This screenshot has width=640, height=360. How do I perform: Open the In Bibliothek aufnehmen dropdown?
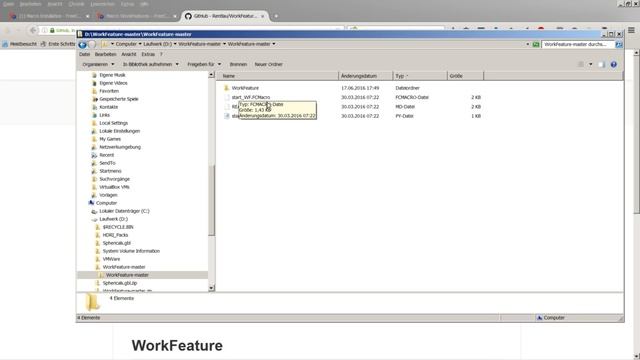pyautogui.click(x=151, y=64)
